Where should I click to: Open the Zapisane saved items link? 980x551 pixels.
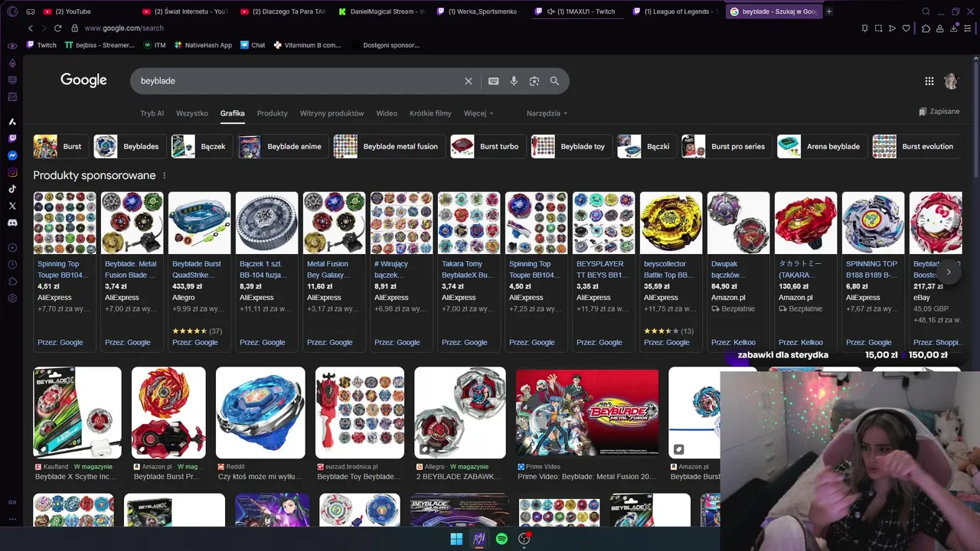click(939, 112)
